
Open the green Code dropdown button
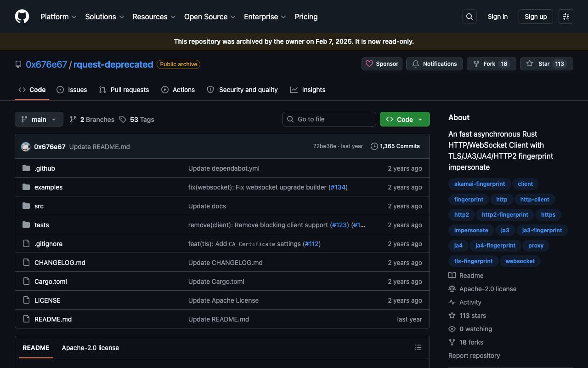[405, 119]
